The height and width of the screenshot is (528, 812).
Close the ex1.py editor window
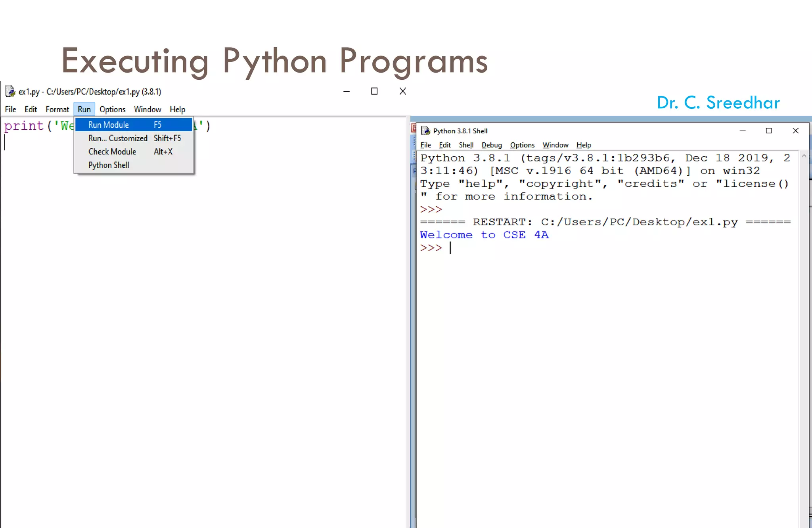(x=402, y=92)
